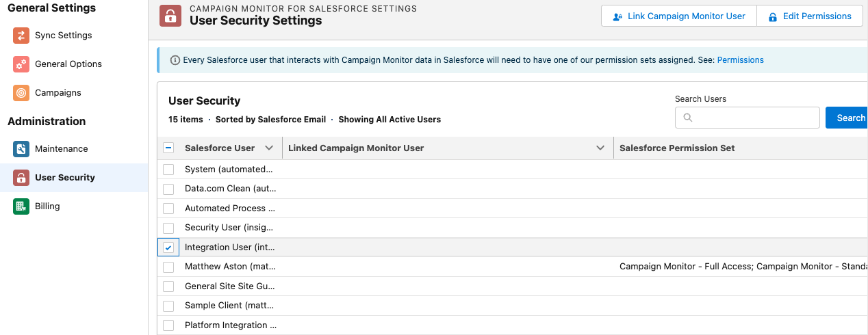Screen dimensions: 868x335
Task: Open Linked Campaign Monitor User column chevron
Action: pos(600,148)
